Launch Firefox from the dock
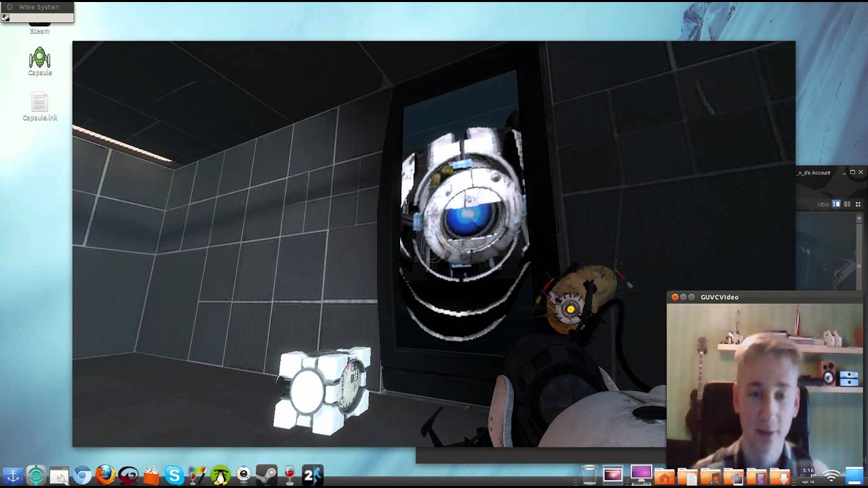Image resolution: width=868 pixels, height=488 pixels. pos(105,476)
